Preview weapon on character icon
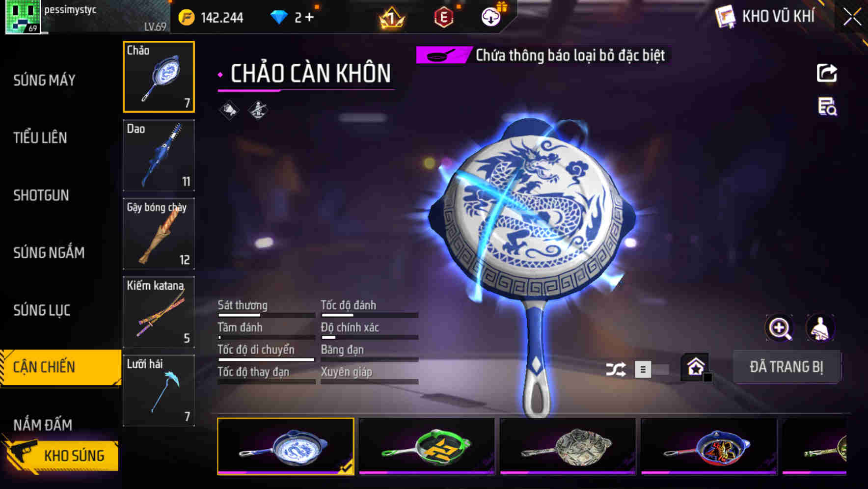Viewport: 868px width, 489px height. [820, 328]
